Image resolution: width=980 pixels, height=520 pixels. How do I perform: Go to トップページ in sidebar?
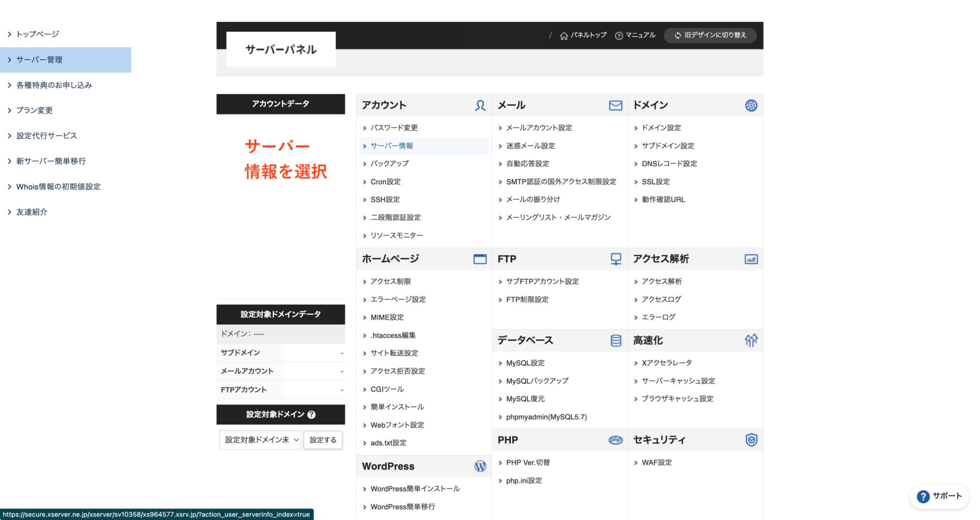pyautogui.click(x=38, y=34)
